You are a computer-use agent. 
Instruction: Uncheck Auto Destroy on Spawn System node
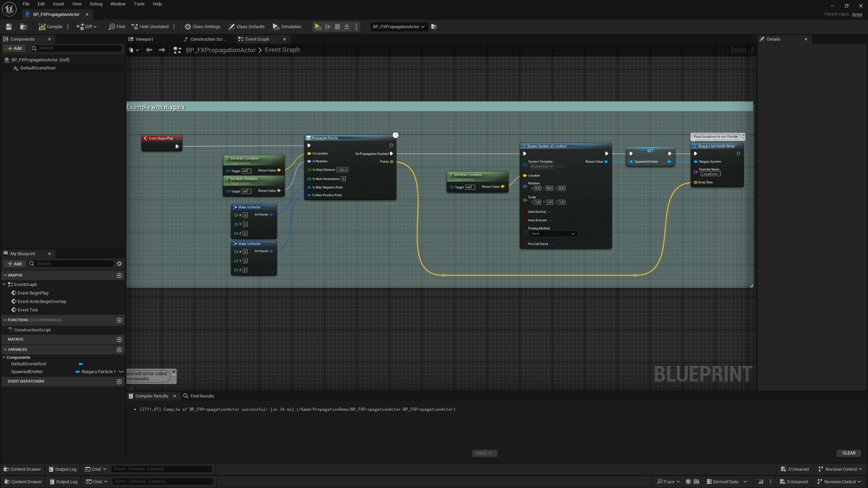[550, 211]
